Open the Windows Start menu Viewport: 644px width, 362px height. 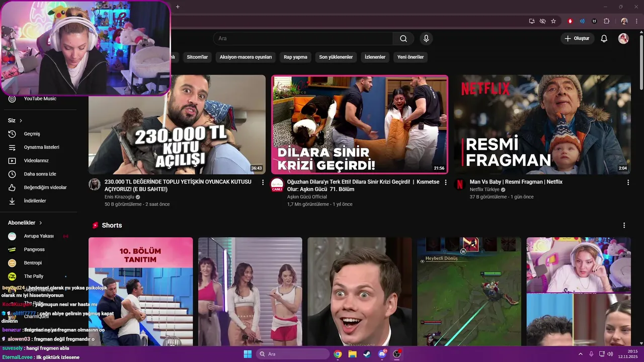point(248,354)
